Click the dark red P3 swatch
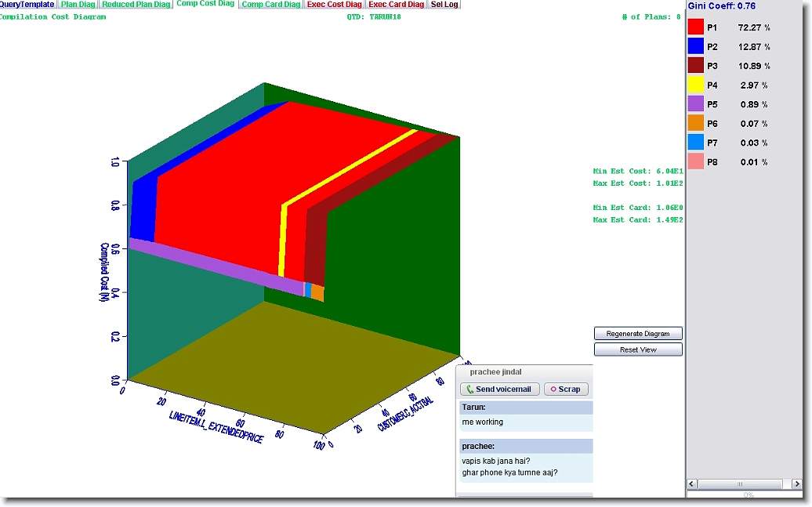 coord(695,66)
